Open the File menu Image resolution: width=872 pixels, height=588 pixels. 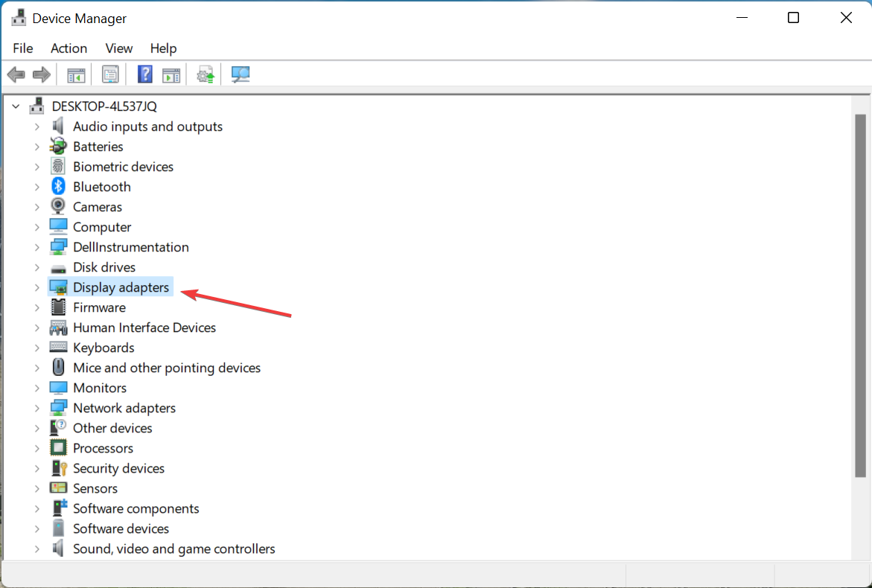(x=23, y=48)
